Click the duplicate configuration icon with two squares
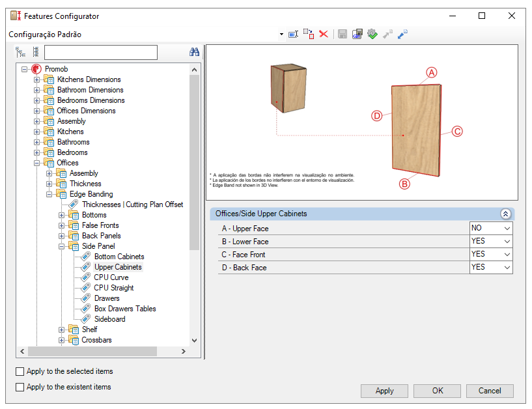Viewport: 532px width, 409px height. click(309, 34)
